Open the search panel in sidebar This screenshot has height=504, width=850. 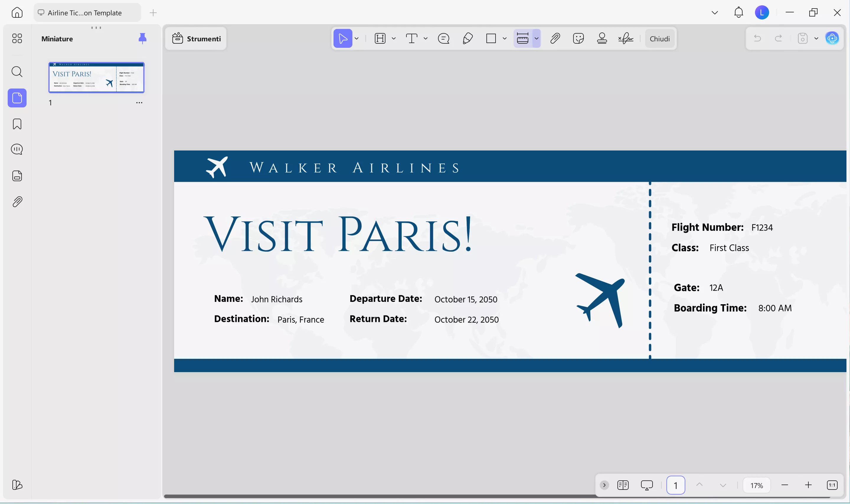pos(17,72)
